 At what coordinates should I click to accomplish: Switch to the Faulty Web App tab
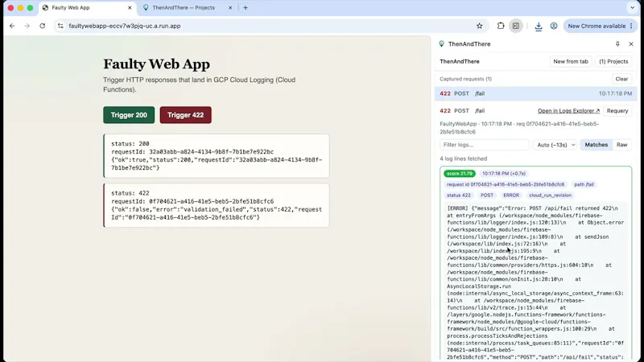coord(87,7)
